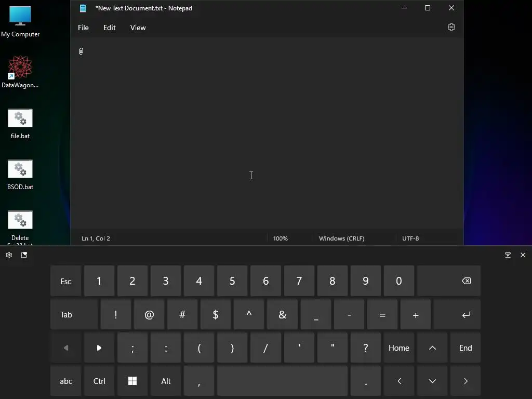Open the View menu
The image size is (532, 399).
point(138,28)
